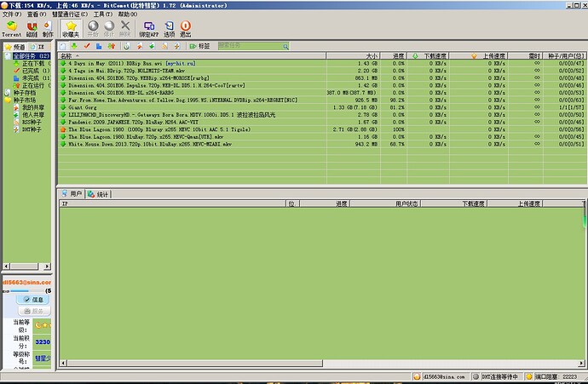Open the 工具(T) menu
Viewport: 588px width, 384px height.
click(x=103, y=14)
